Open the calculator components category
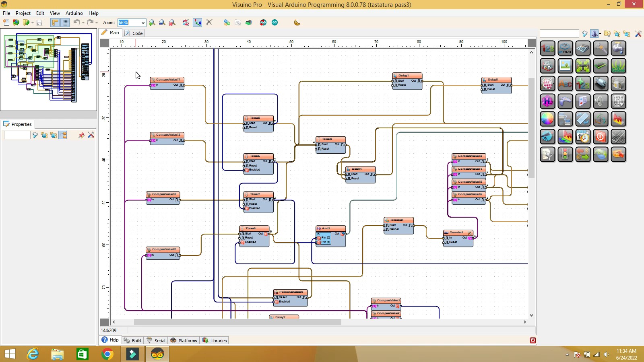 click(x=583, y=48)
